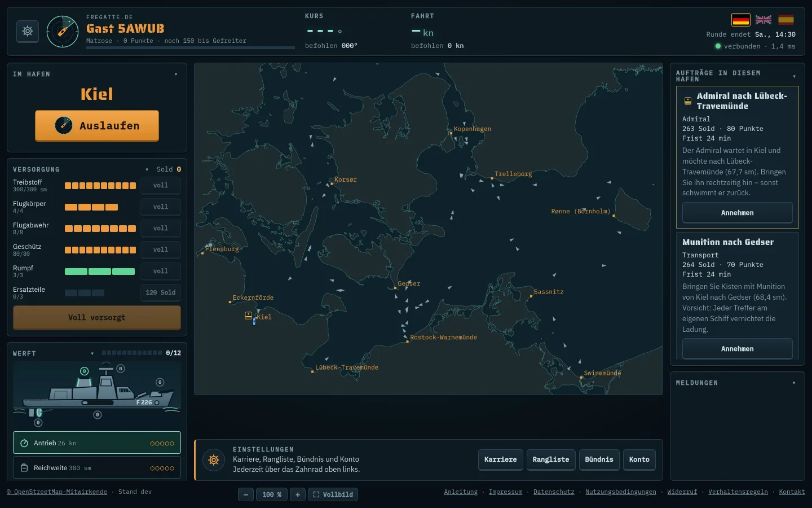This screenshot has height=508, width=812.
Task: Click the Admiral marker next to Kiel on map
Action: pos(248,316)
